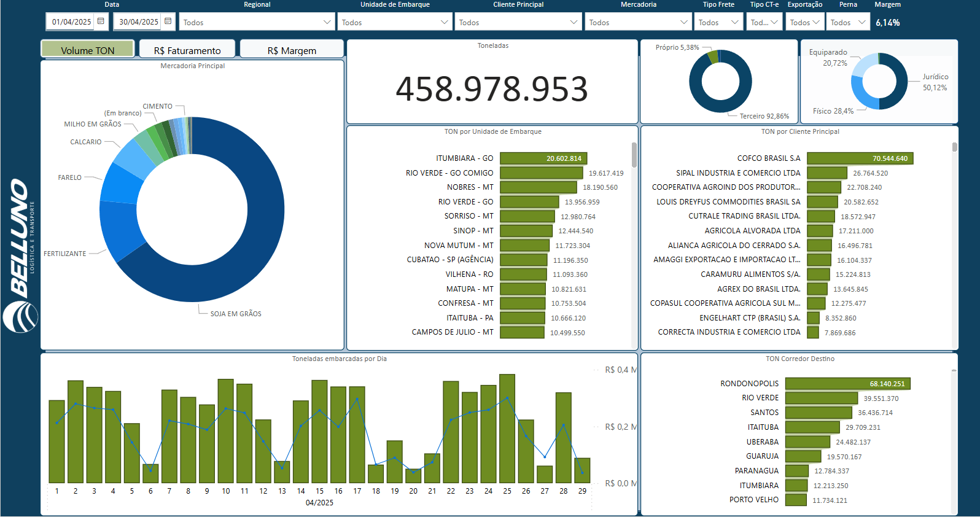Image resolution: width=980 pixels, height=517 pixels.
Task: Click the ENGELHART CTP (BRASIL) S.A. label
Action: click(750, 318)
